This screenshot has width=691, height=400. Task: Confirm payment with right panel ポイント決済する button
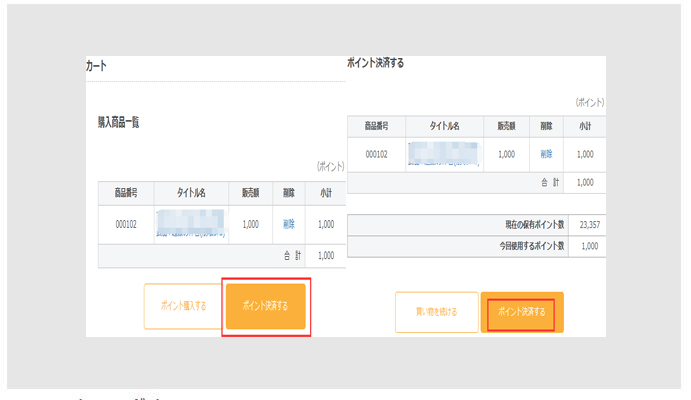521,312
